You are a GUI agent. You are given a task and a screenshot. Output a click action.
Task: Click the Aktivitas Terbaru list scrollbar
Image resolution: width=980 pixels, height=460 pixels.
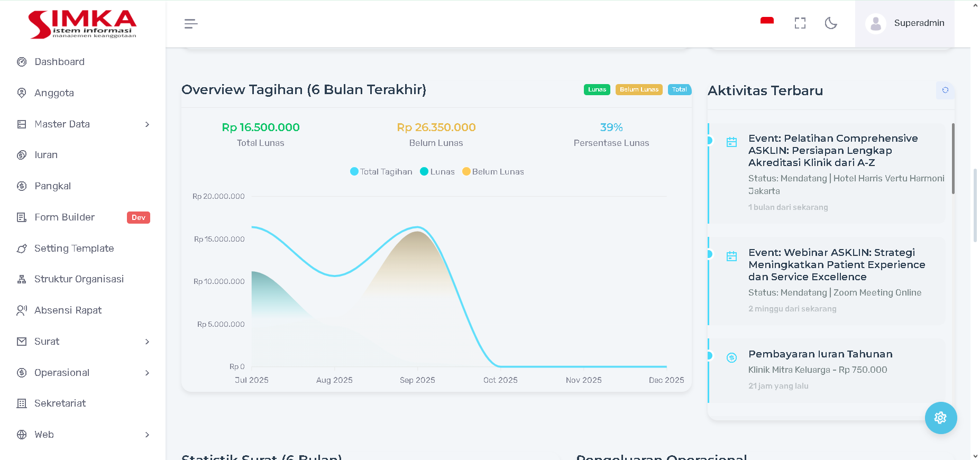pos(953,159)
